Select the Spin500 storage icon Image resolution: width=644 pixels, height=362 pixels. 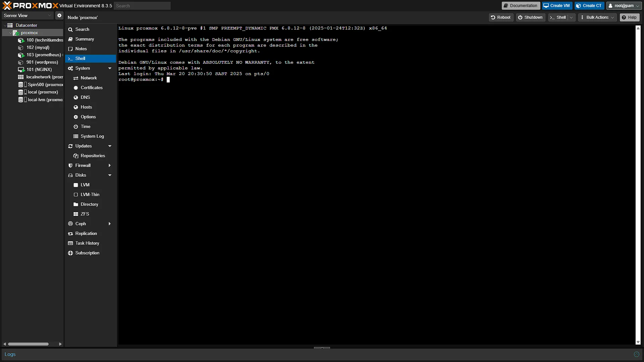click(21, 84)
